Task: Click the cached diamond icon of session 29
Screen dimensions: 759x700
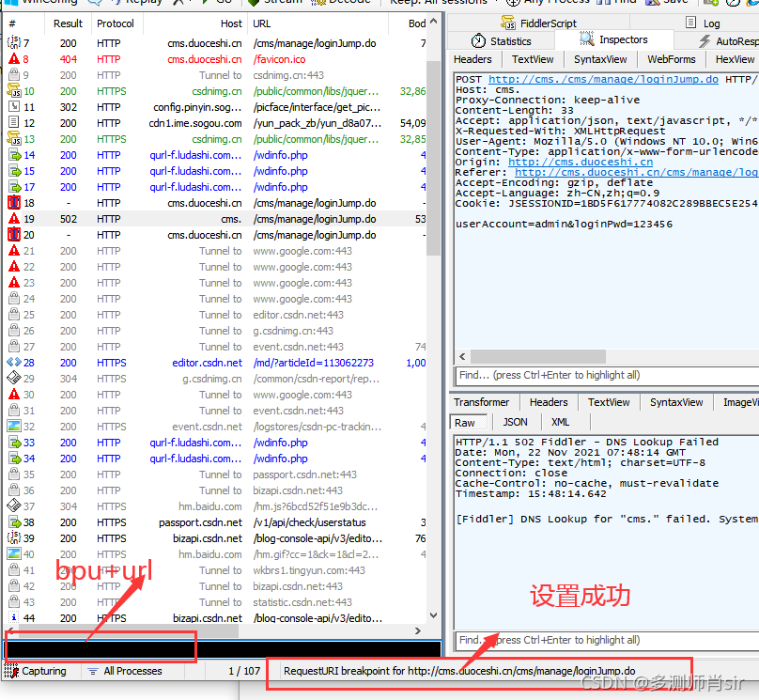Action: pos(14,378)
